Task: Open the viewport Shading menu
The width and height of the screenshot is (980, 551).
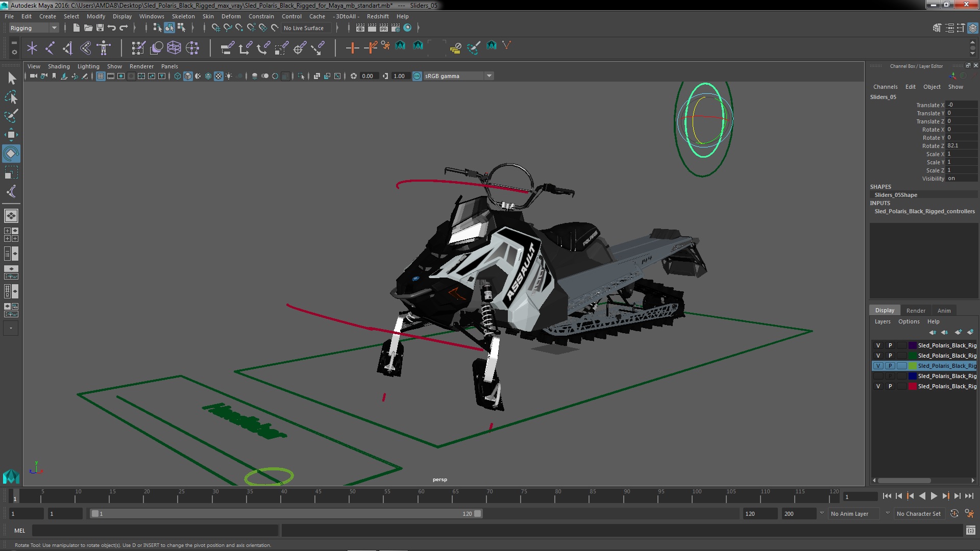Action: click(x=59, y=66)
